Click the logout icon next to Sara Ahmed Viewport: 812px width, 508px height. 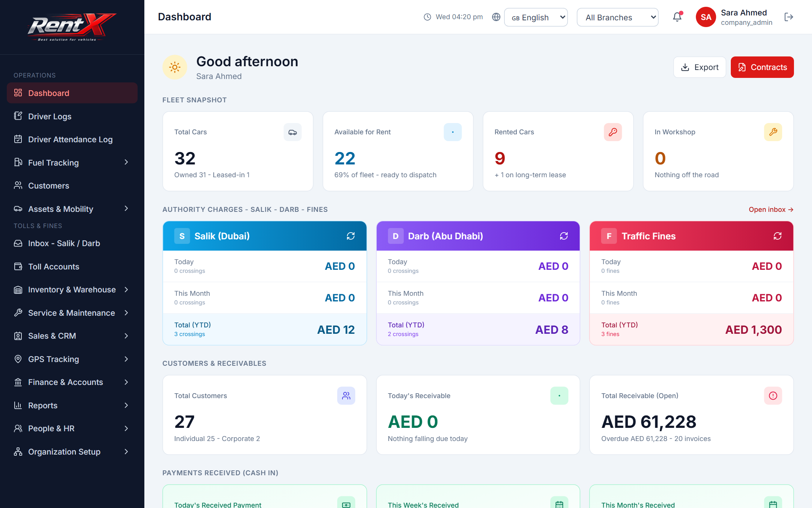tap(789, 17)
